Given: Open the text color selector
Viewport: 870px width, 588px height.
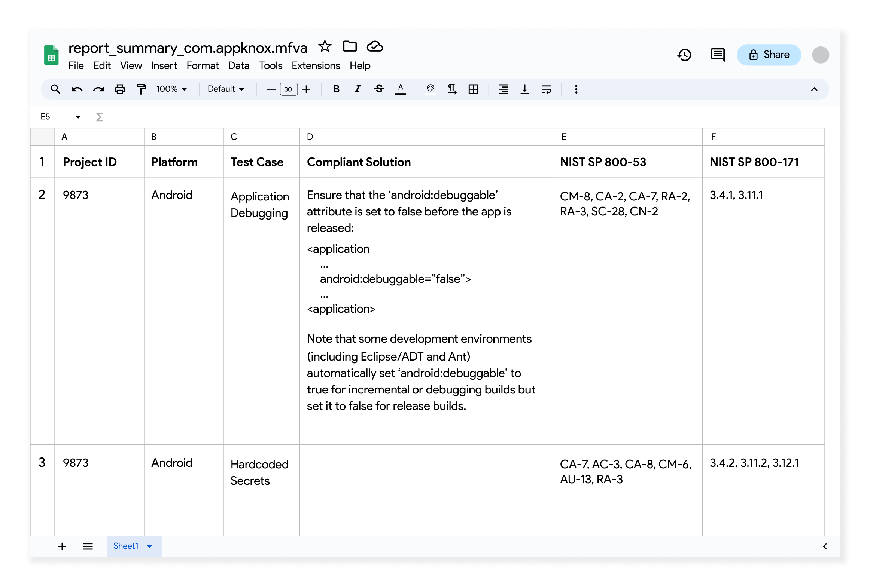Looking at the screenshot, I should point(400,89).
